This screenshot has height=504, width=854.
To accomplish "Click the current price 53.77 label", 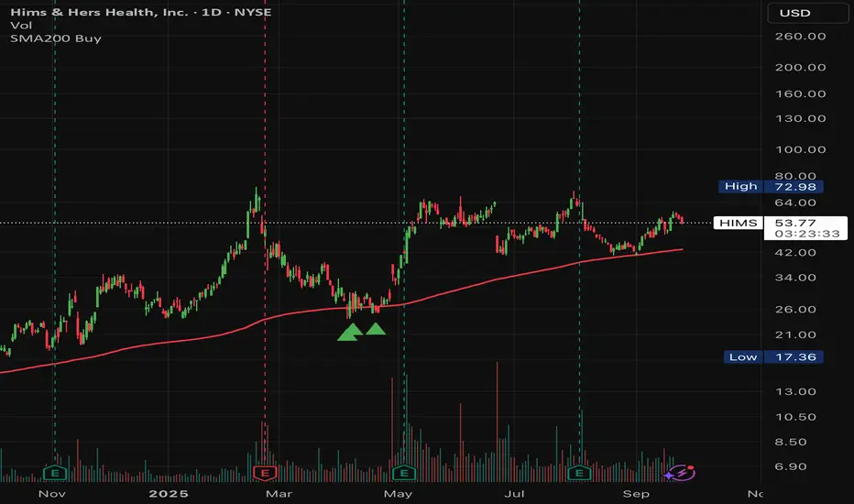I will coord(795,223).
